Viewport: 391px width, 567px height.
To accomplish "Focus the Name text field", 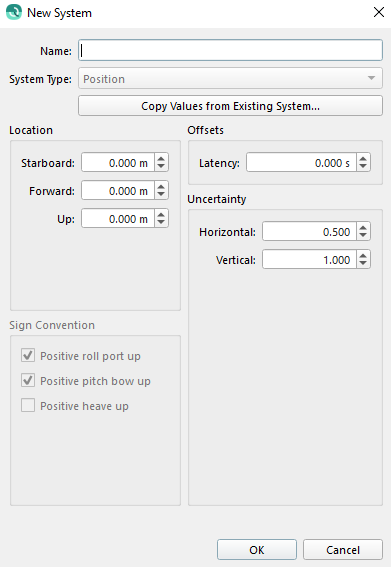I will (x=230, y=50).
